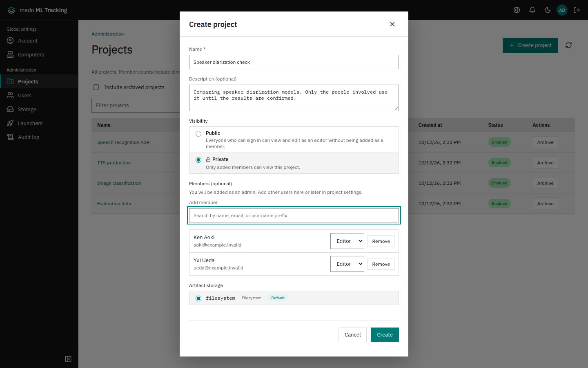Click the Filter projects search box

click(136, 105)
